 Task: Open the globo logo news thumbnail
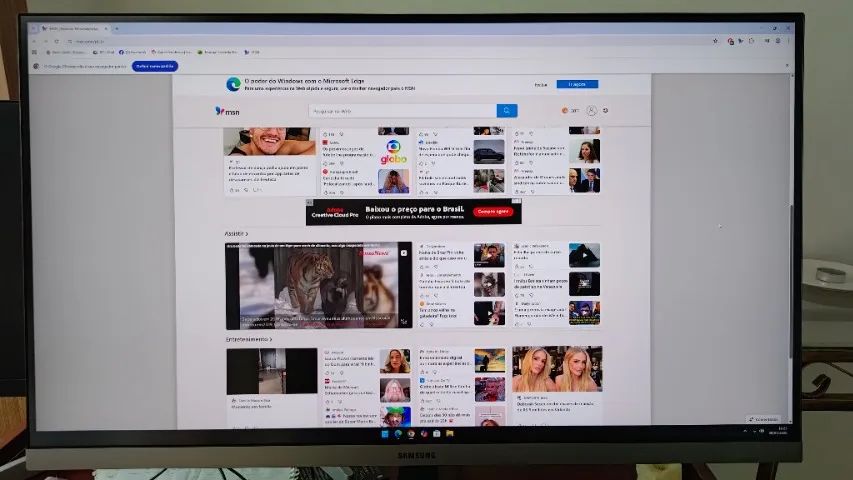pos(393,152)
